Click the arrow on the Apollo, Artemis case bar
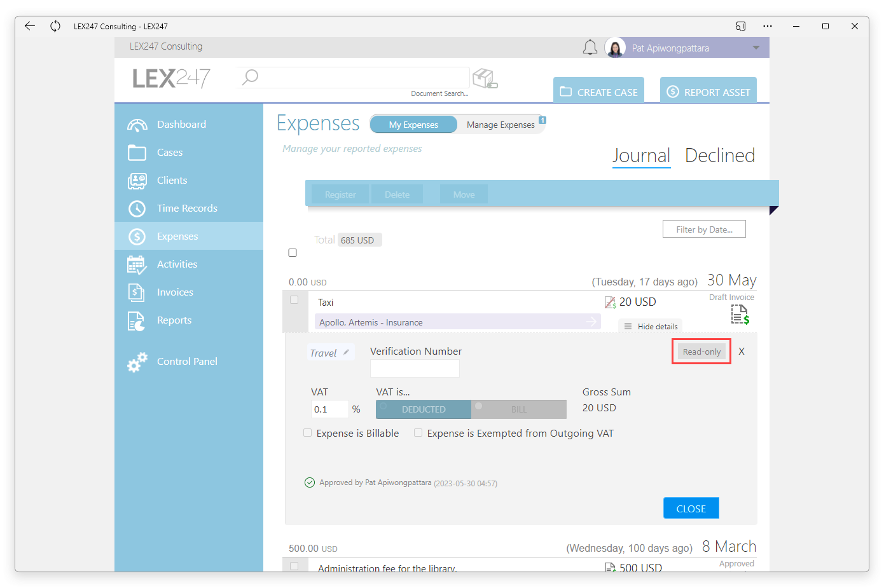 [591, 322]
